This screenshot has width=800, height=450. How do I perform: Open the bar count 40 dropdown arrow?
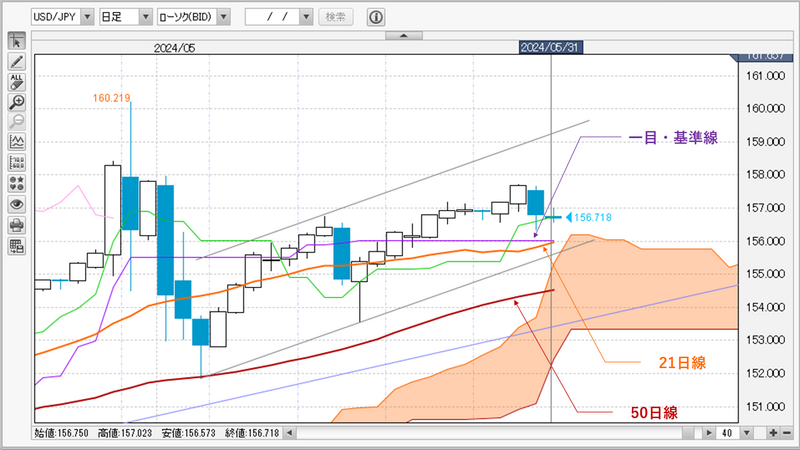pos(746,433)
